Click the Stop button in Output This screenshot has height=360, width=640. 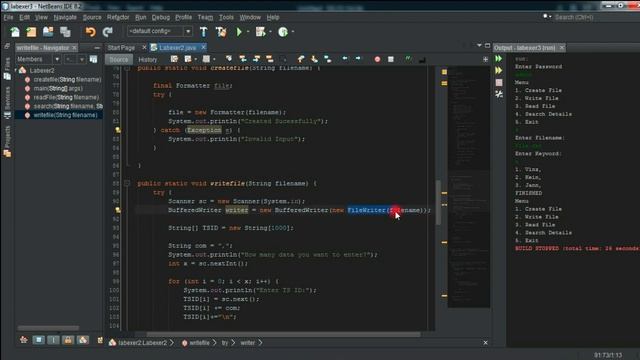click(499, 82)
